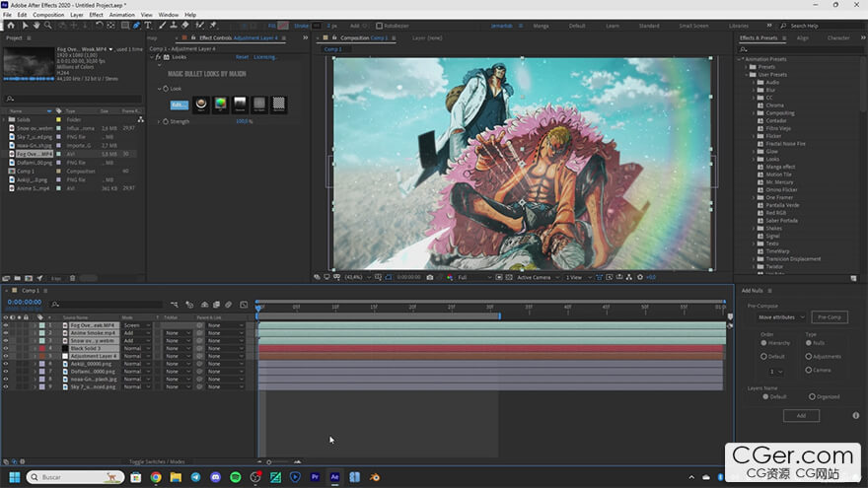This screenshot has height=488, width=868.
Task: Open the Move attributes dropdown
Action: [x=781, y=317]
